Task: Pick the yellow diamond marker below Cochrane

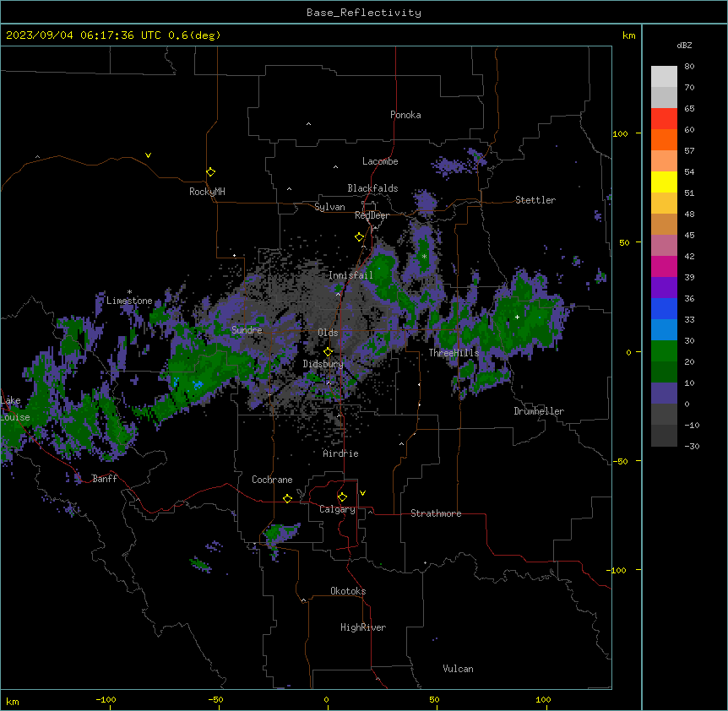Action: (287, 498)
